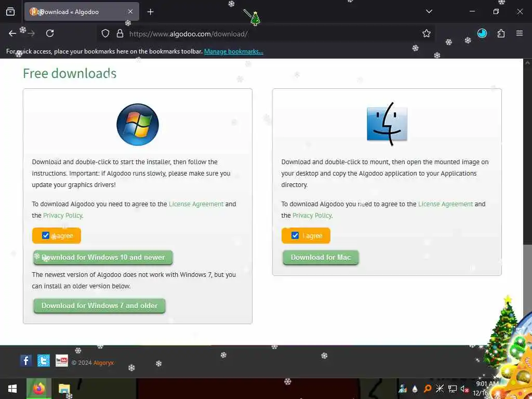Close the Download « Algodoo tab

pyautogui.click(x=130, y=11)
